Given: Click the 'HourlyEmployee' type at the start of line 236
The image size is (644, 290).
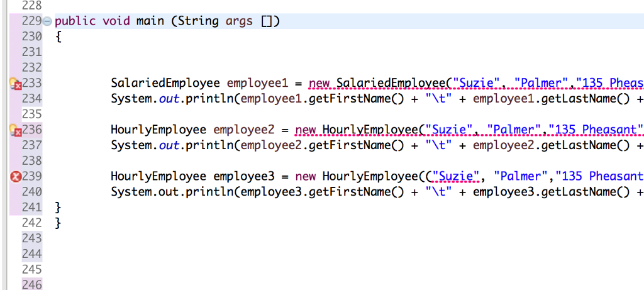Looking at the screenshot, I should point(158,130).
